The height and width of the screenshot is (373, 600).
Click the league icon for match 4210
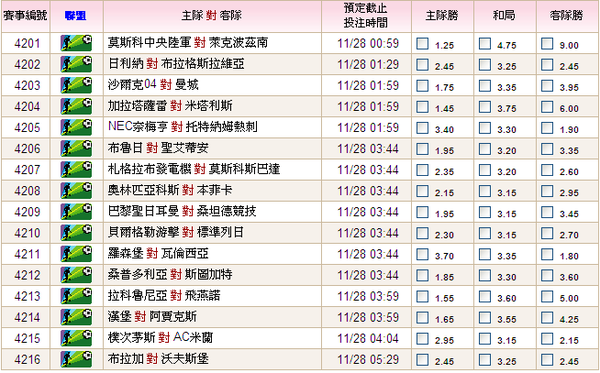click(76, 233)
